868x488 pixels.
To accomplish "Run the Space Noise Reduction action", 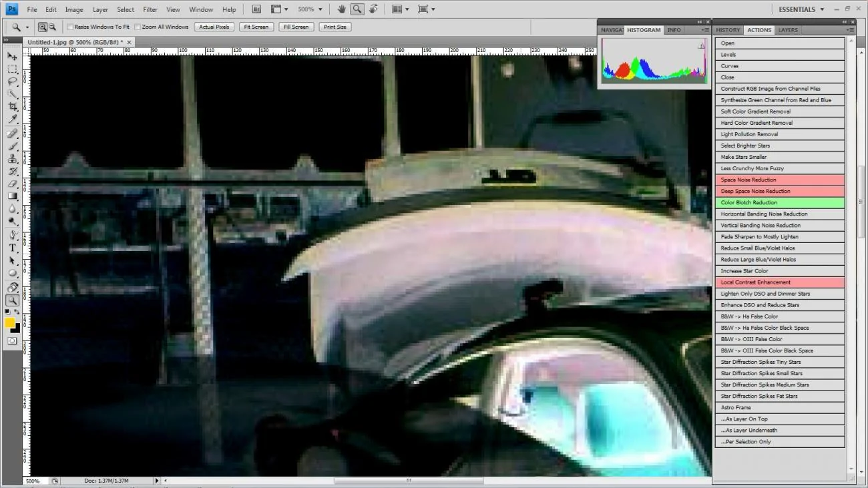I will click(780, 180).
